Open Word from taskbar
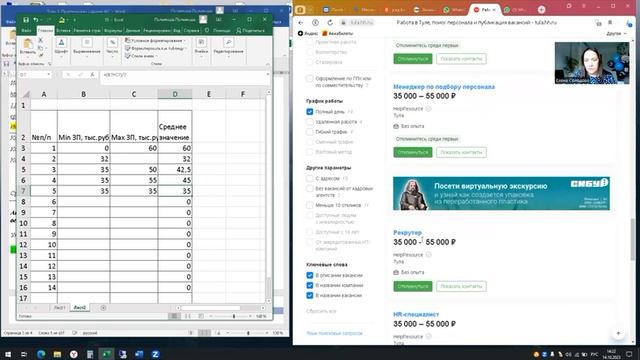Image resolution: width=640 pixels, height=360 pixels. [x=139, y=354]
